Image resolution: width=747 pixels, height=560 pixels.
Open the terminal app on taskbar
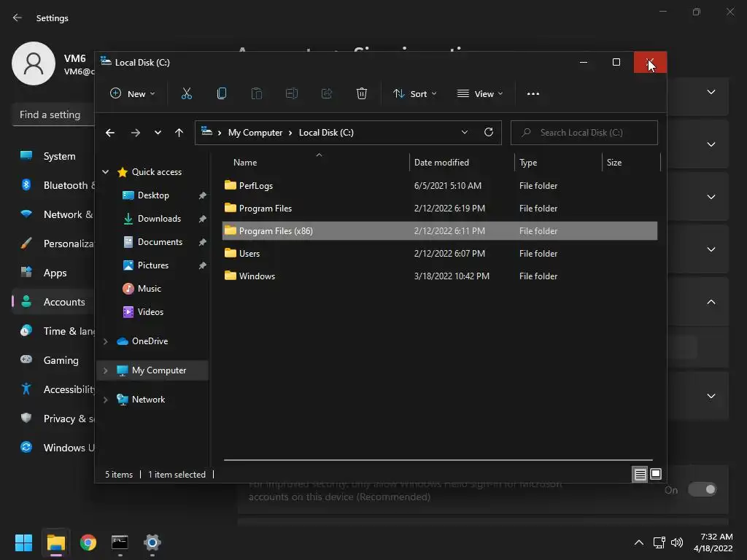click(x=120, y=542)
